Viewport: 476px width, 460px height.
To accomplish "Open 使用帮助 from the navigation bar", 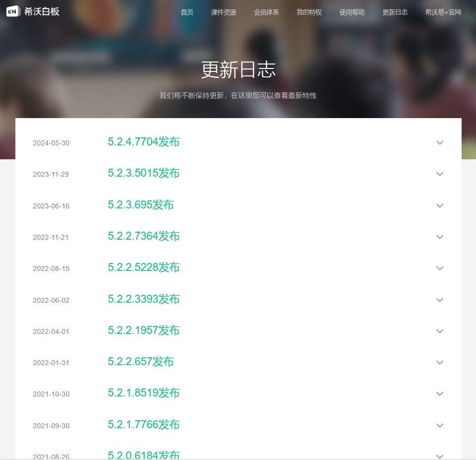I will (352, 12).
